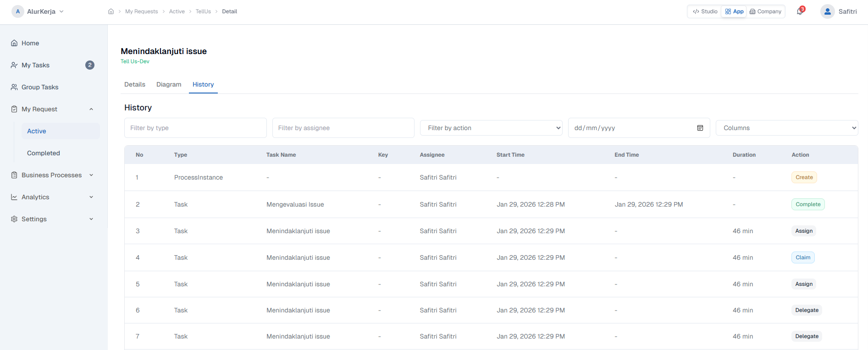
Task: Switch to the Company view
Action: 765,11
